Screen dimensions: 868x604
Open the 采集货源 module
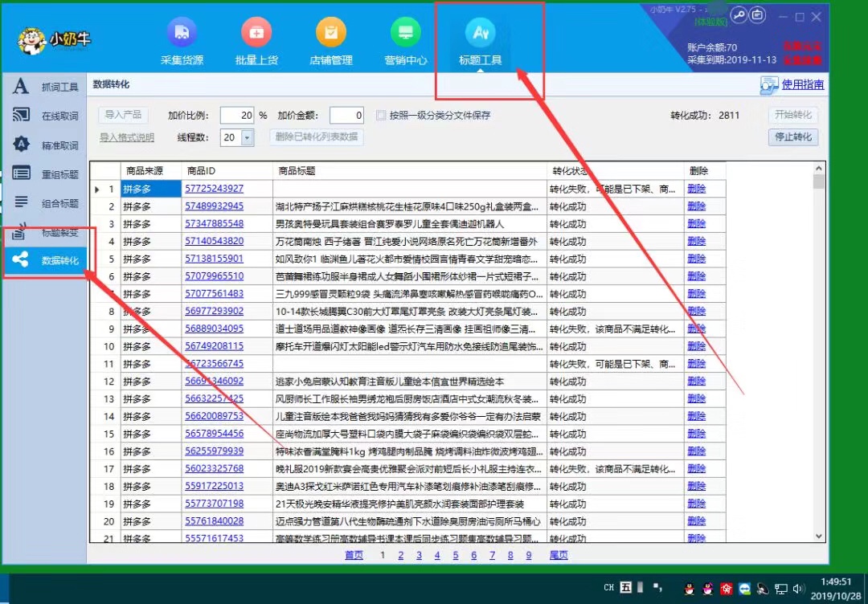182,42
